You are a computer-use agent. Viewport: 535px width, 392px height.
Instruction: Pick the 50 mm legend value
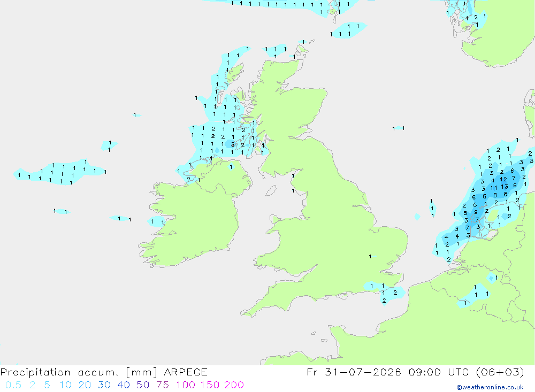pos(143,385)
